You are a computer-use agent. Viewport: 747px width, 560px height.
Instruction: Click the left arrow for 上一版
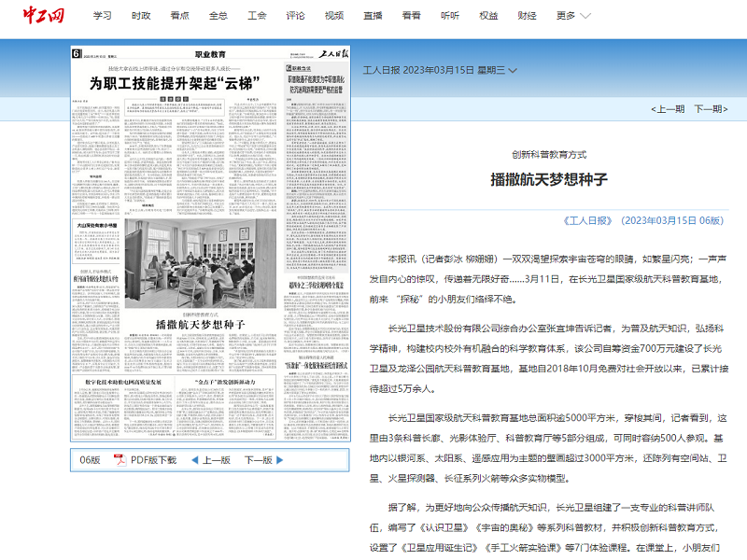click(195, 460)
